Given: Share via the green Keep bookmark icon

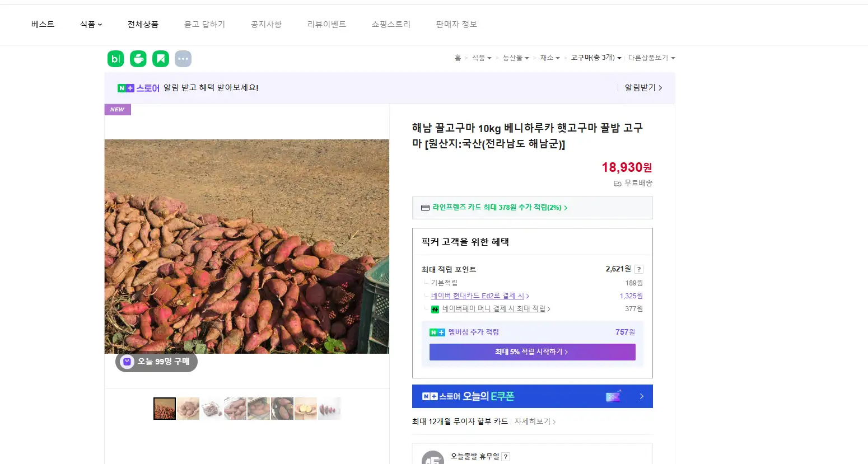Looking at the screenshot, I should 161,59.
